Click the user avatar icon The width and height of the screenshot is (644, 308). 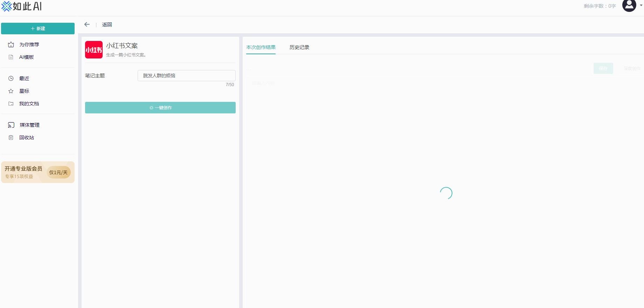click(x=629, y=6)
